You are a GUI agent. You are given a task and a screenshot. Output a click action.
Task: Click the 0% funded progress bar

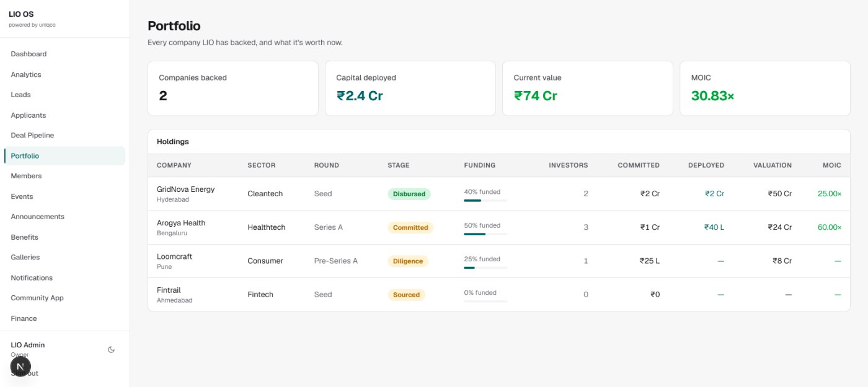pyautogui.click(x=485, y=301)
